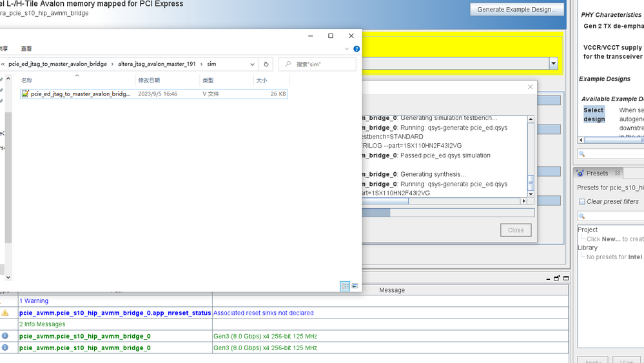The width and height of the screenshot is (644, 363).
Task: Open address bar history dropdown
Action: 252,64
